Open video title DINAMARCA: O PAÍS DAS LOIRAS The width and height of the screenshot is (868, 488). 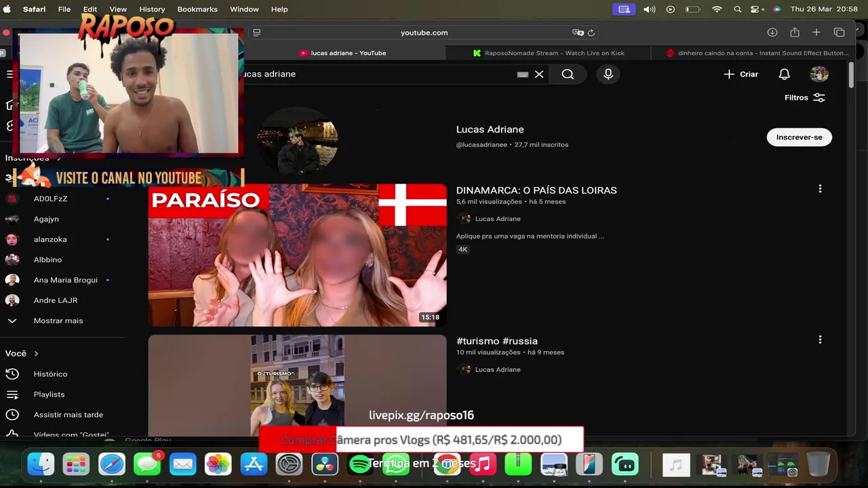click(x=536, y=190)
